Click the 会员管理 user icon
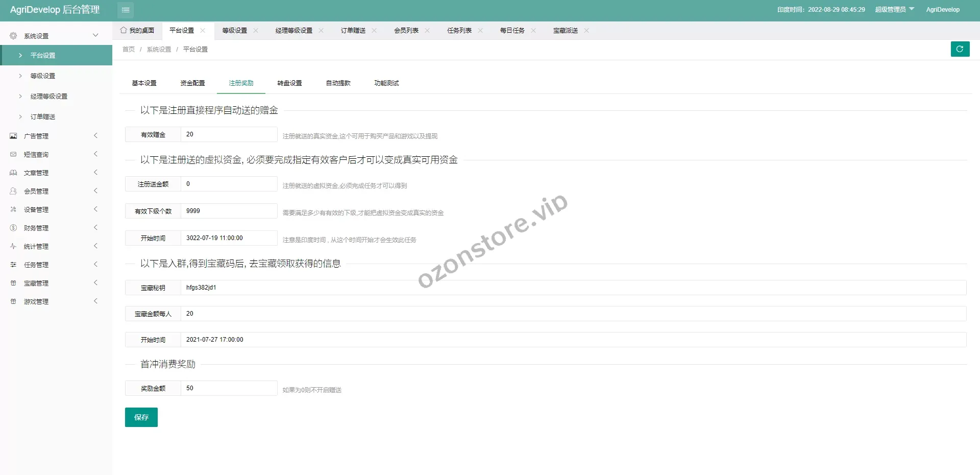 coord(13,191)
